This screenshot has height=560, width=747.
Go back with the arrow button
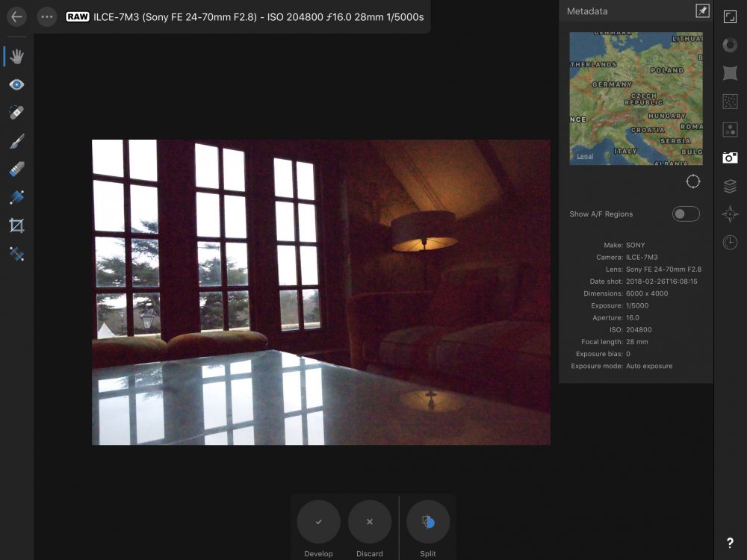(x=16, y=16)
